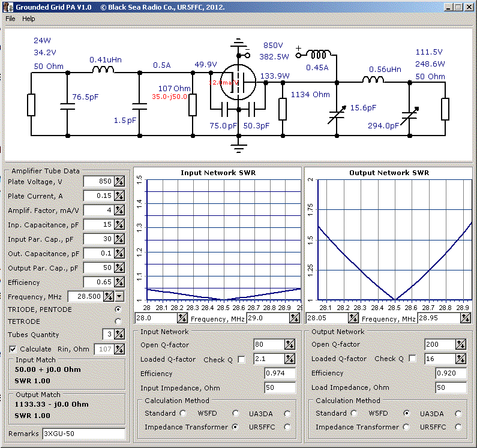Image resolution: width=477 pixels, height=448 pixels.
Task: Click the 1134 Ohm label in schematic
Action: [310, 95]
